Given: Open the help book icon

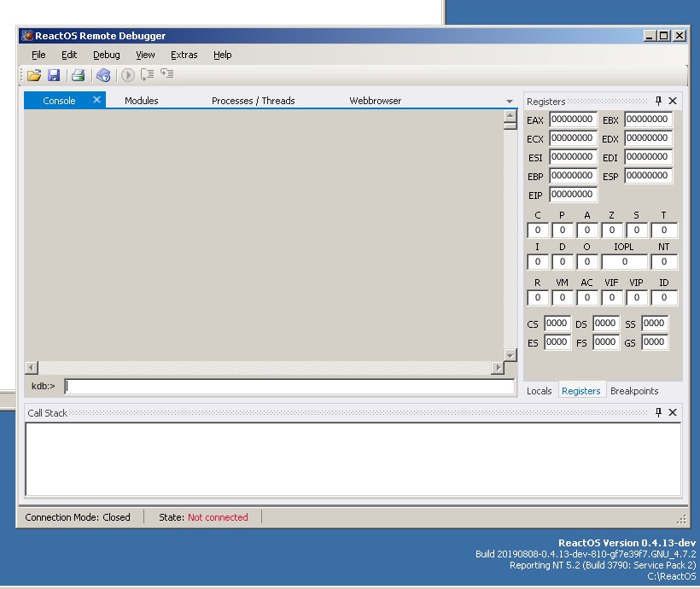Looking at the screenshot, I should coord(103,75).
